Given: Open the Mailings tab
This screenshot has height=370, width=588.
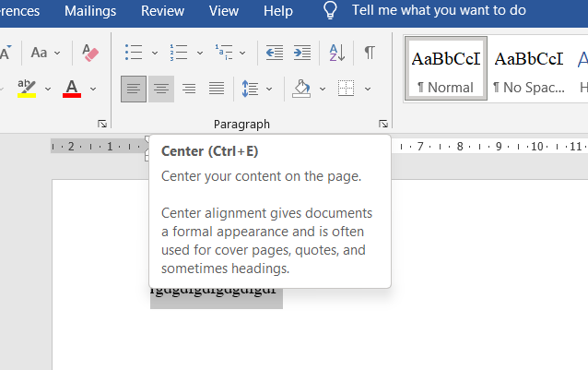Looking at the screenshot, I should click(90, 11).
